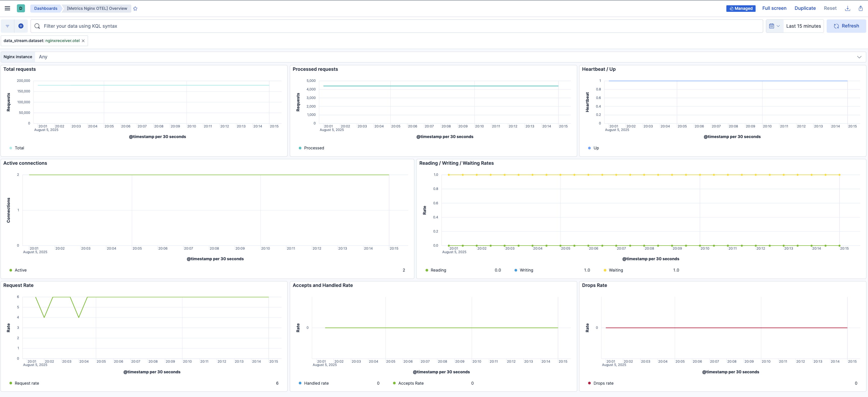
Task: Remove the nginxreceiver.otel filter pill
Action: coord(83,40)
